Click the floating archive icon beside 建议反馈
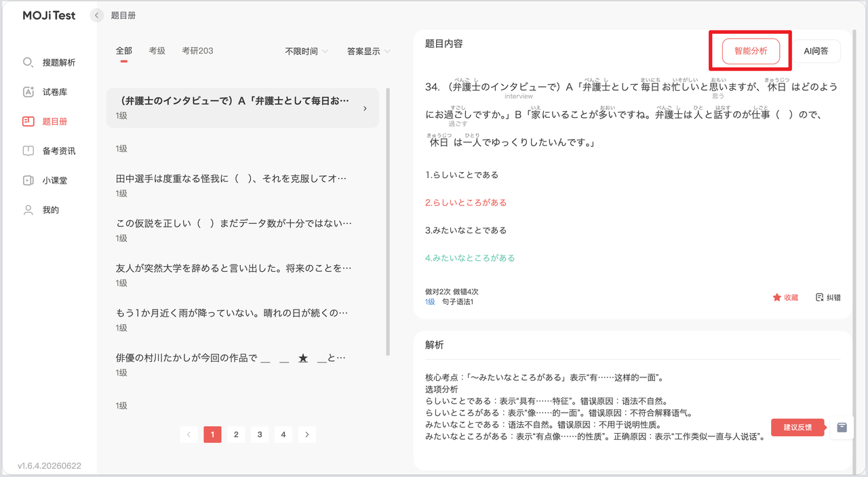 pos(842,428)
